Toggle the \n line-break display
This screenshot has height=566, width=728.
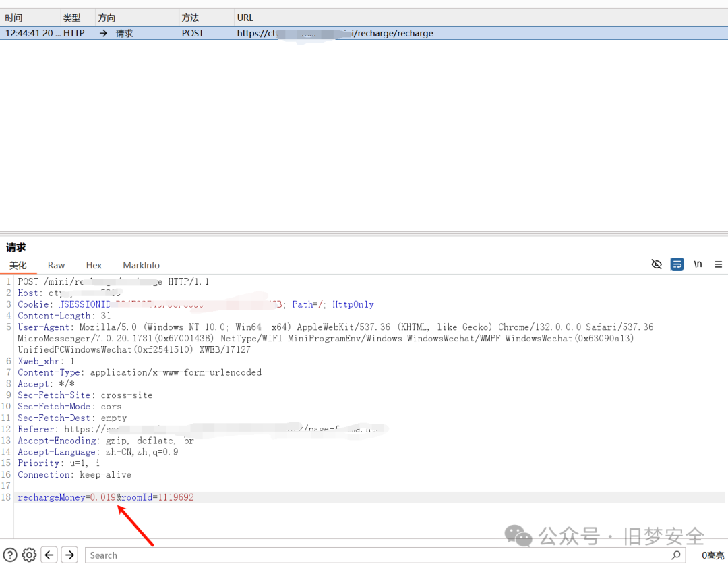click(698, 264)
